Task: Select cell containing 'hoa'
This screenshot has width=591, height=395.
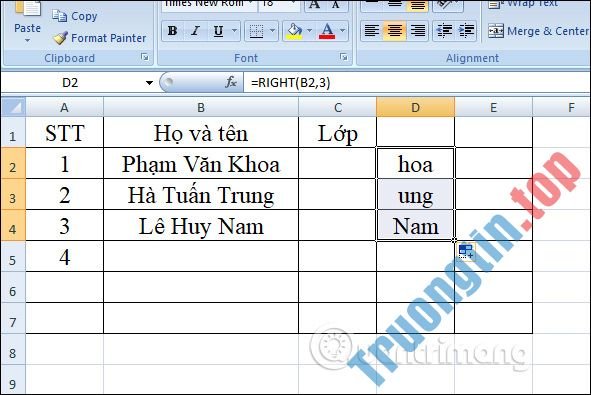Action: (x=415, y=164)
